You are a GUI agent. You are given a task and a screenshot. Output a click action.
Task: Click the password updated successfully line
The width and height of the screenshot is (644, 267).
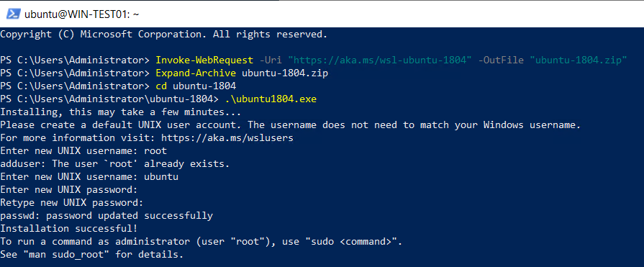[106, 216]
